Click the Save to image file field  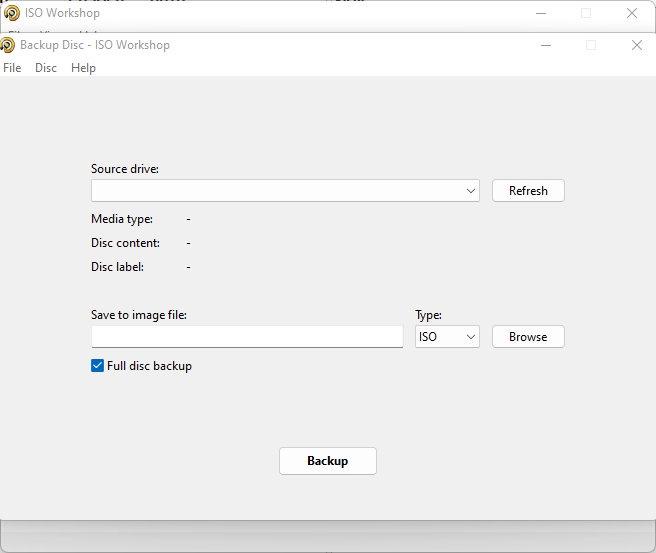point(247,337)
